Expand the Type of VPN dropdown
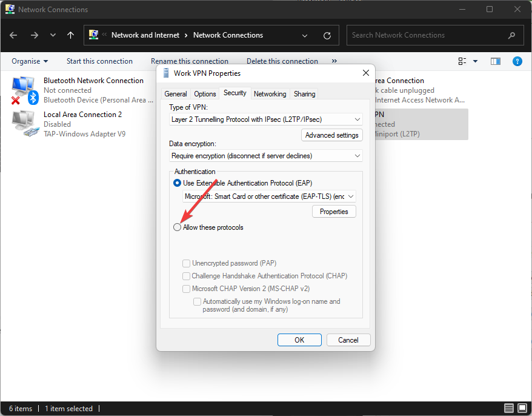 [x=266, y=119]
